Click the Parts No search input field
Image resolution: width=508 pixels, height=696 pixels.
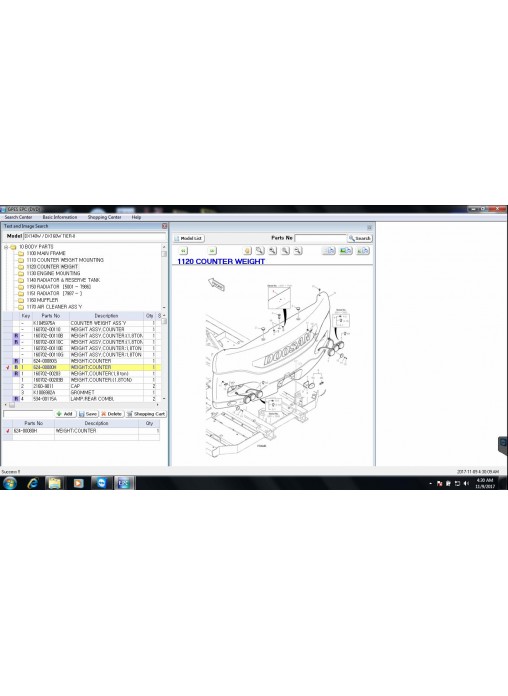click(320, 238)
